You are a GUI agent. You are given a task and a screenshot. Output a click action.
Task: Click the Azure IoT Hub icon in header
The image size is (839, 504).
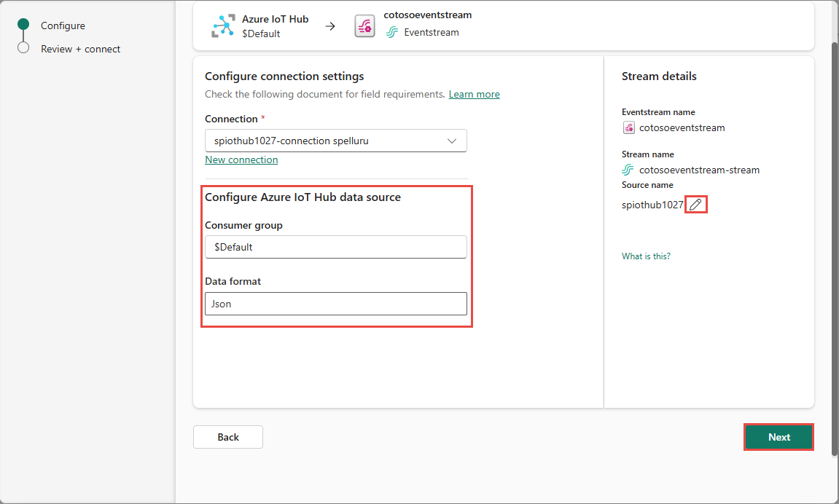point(223,25)
